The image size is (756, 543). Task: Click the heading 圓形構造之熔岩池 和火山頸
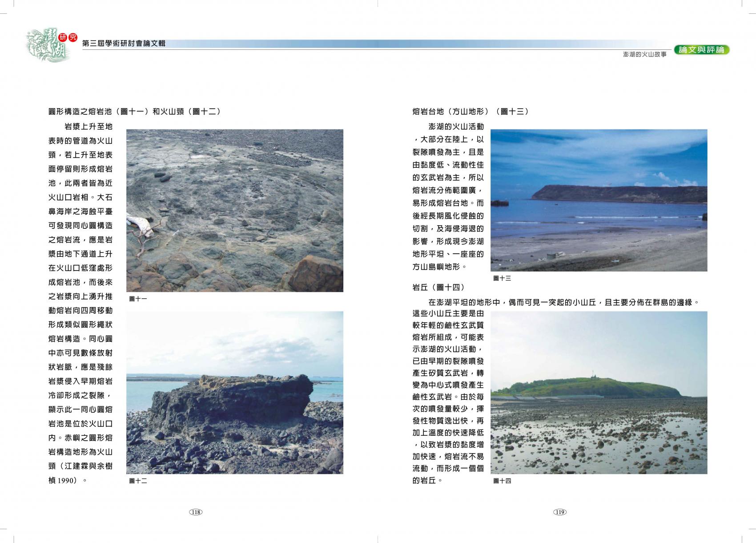(135, 111)
